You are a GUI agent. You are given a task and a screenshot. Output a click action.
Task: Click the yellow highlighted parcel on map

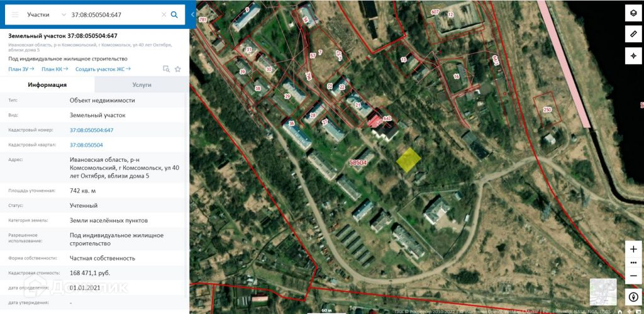click(x=409, y=159)
